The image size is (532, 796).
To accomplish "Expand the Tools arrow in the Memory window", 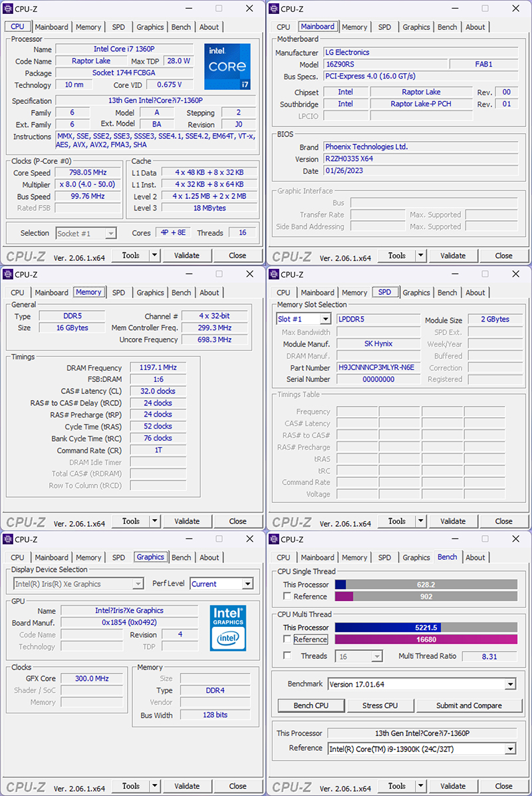I will tap(155, 521).
